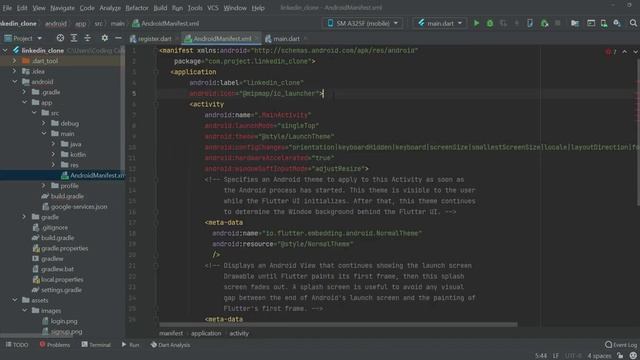The width and height of the screenshot is (640, 360).
Task: Open the Terminal tool window
Action: (96, 345)
